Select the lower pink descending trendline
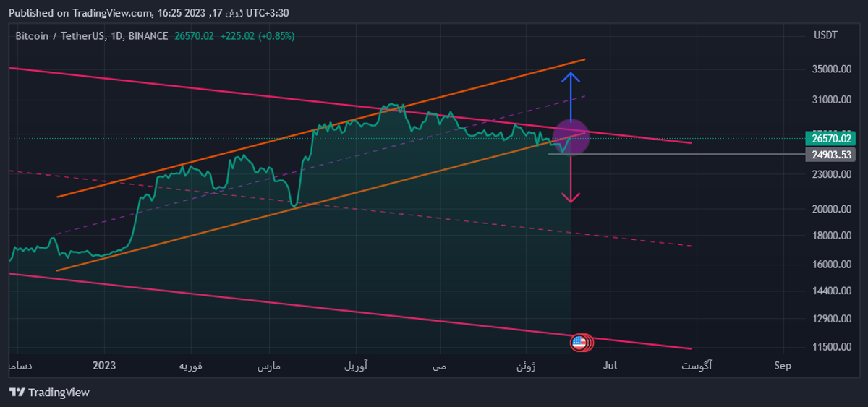 tap(289, 305)
